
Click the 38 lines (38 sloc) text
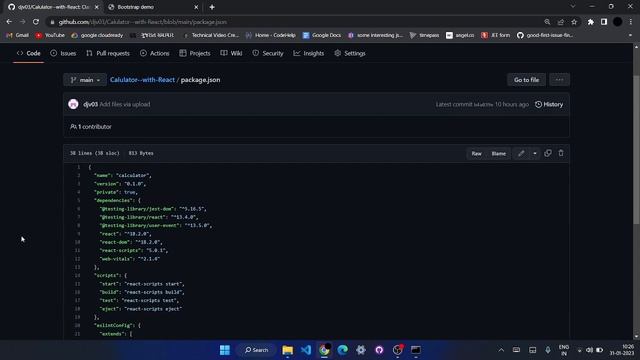point(95,153)
